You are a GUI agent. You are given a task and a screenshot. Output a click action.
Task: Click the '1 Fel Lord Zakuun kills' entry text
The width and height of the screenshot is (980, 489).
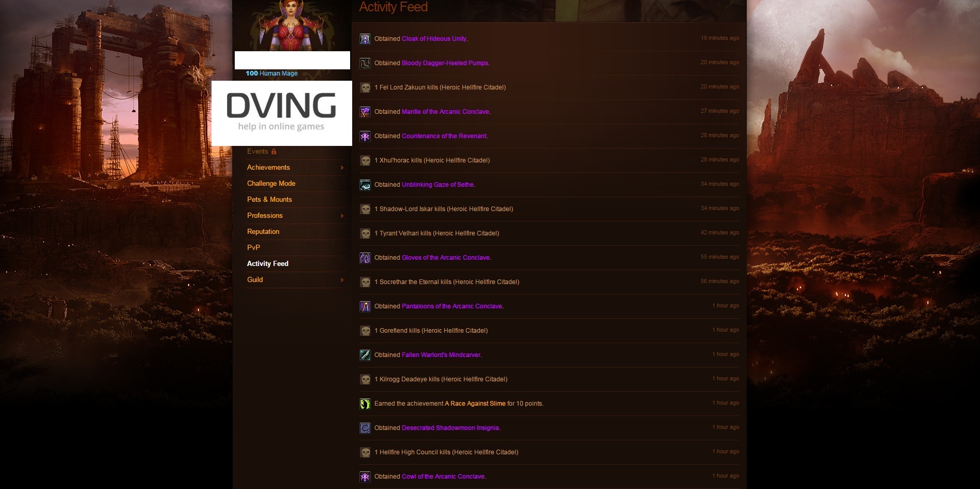point(440,87)
